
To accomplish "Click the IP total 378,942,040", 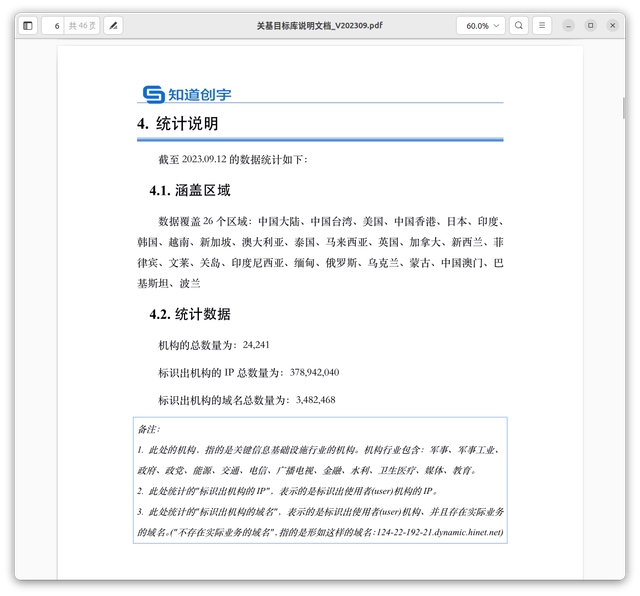I will click(x=314, y=372).
